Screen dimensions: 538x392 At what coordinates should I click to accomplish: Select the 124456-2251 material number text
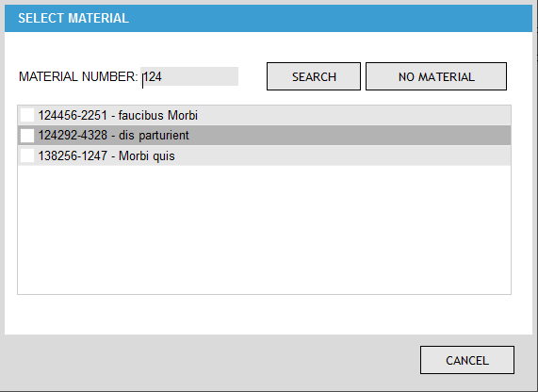[x=73, y=115]
